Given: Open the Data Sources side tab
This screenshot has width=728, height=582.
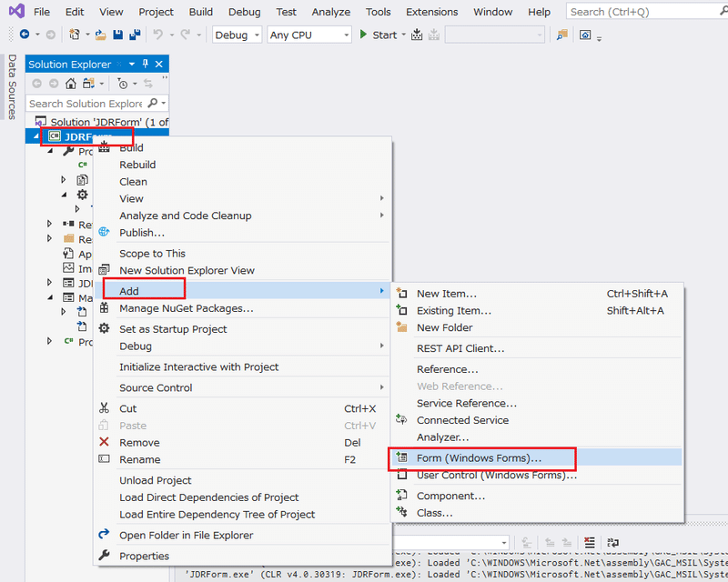Looking at the screenshot, I should (x=12, y=86).
